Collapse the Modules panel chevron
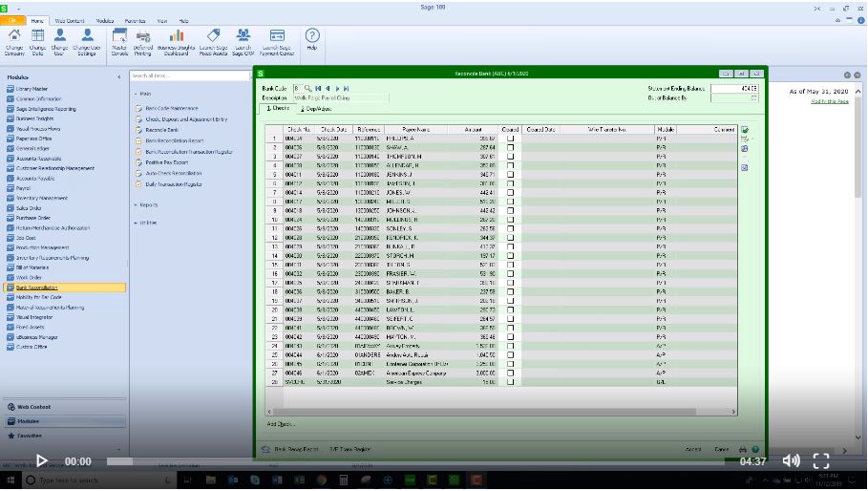The width and height of the screenshot is (868, 491). pyautogui.click(x=119, y=77)
